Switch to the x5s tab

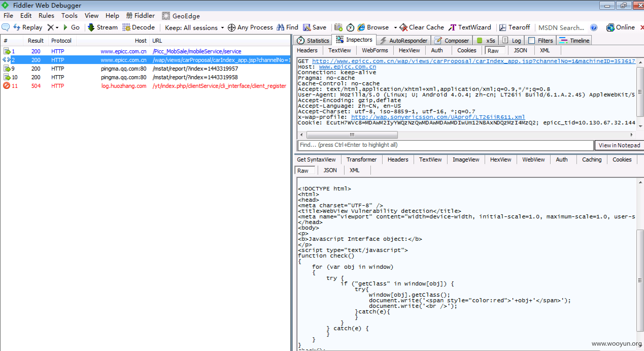point(486,40)
